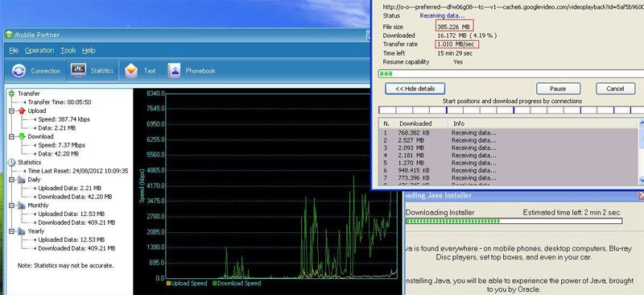Click the Estimated time left text

pyautogui.click(x=572, y=213)
